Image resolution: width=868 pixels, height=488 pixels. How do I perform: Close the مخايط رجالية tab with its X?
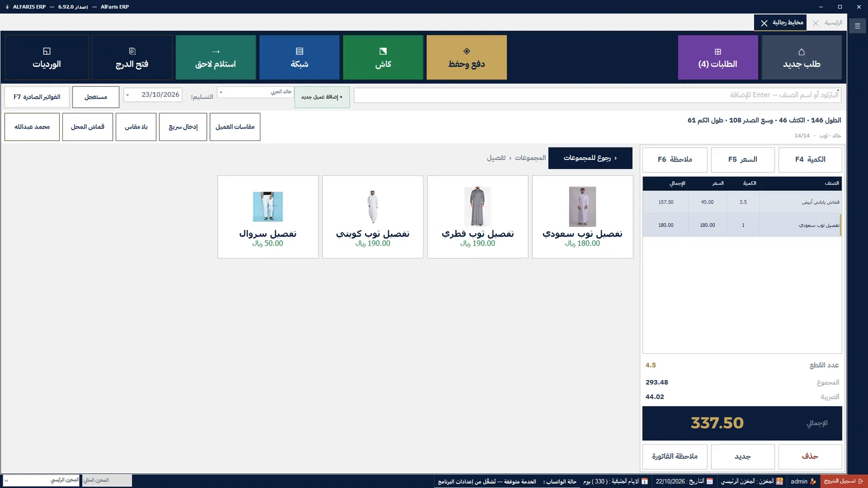(764, 23)
